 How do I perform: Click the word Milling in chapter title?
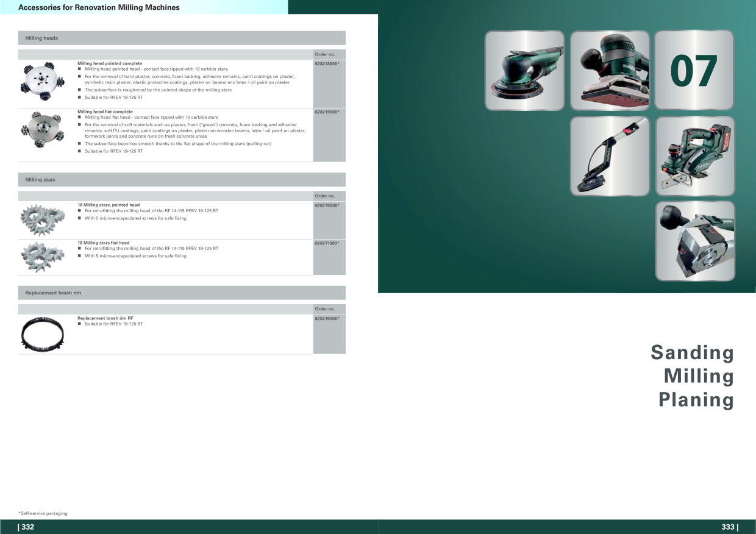point(699,376)
